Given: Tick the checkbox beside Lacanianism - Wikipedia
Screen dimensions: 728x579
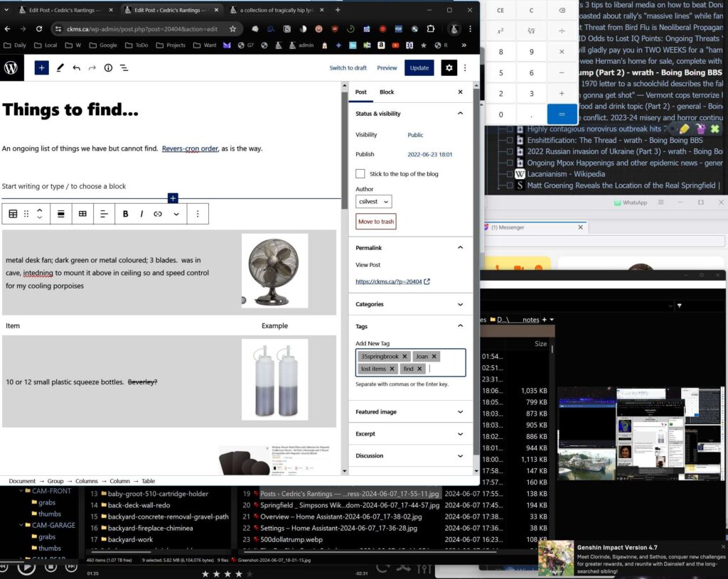Looking at the screenshot, I should [x=508, y=174].
